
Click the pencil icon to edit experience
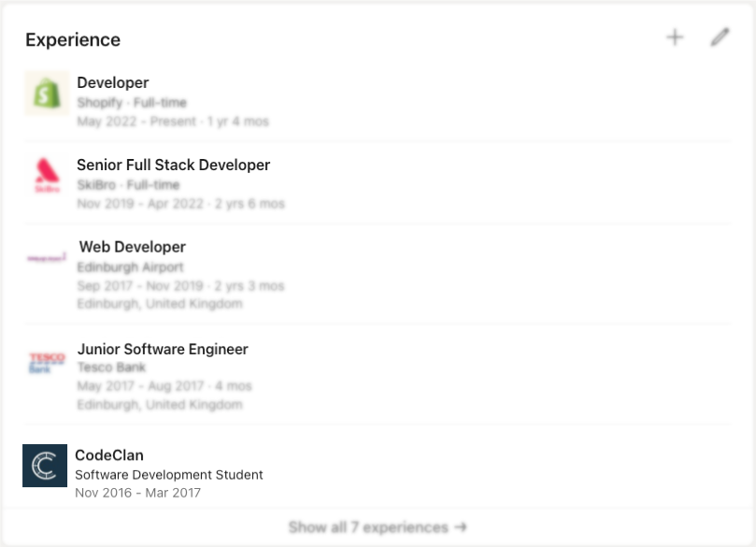click(x=719, y=37)
